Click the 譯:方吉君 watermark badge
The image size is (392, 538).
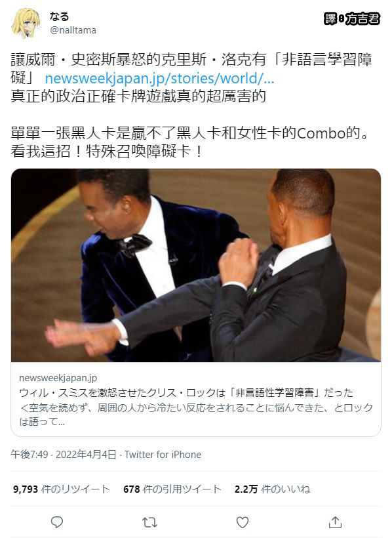click(x=352, y=18)
